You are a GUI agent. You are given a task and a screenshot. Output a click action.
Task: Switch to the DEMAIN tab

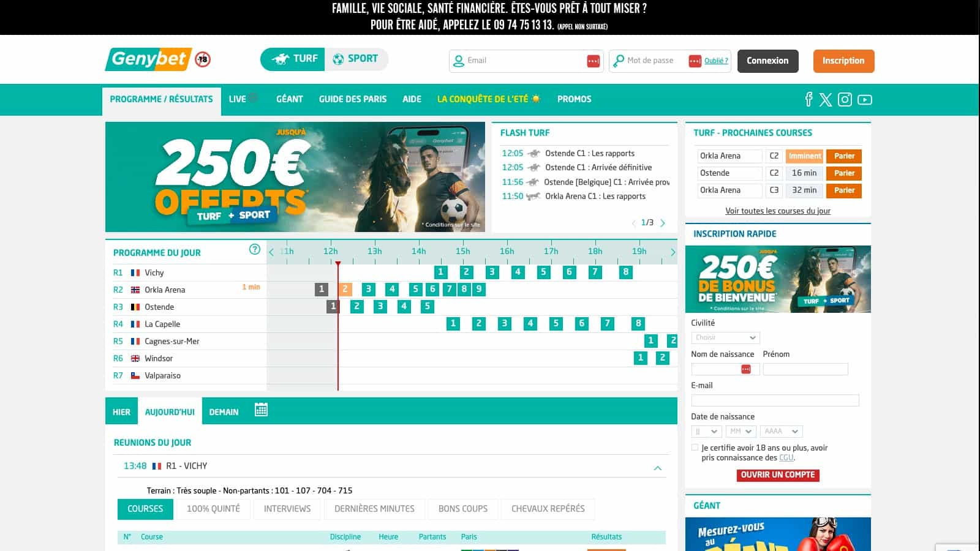(x=224, y=412)
